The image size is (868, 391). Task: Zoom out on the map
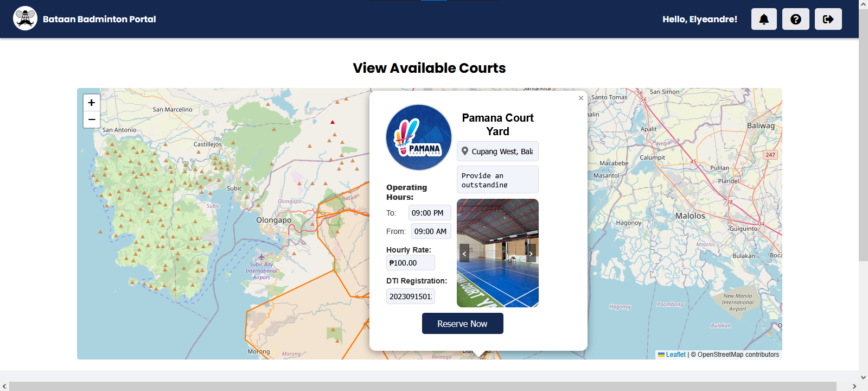[x=92, y=119]
